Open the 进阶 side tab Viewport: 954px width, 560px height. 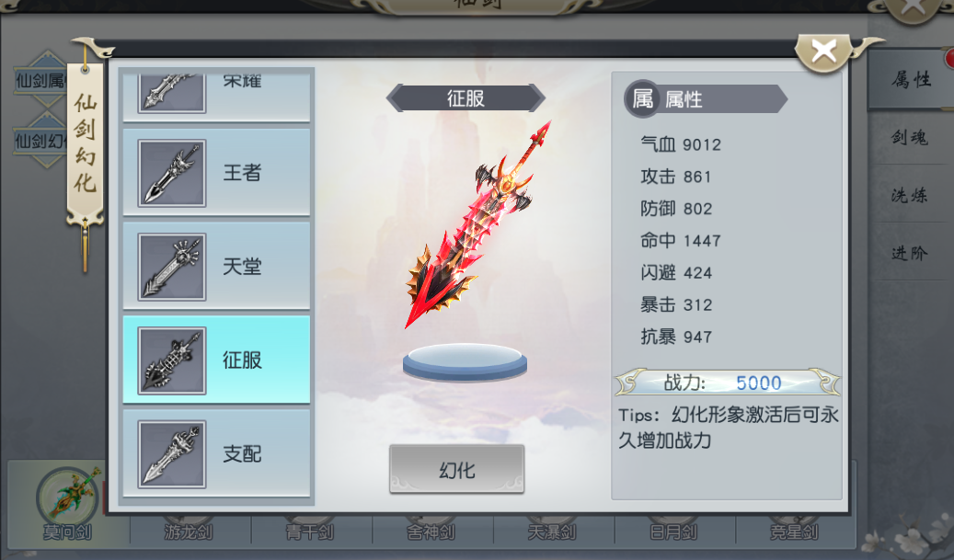910,253
